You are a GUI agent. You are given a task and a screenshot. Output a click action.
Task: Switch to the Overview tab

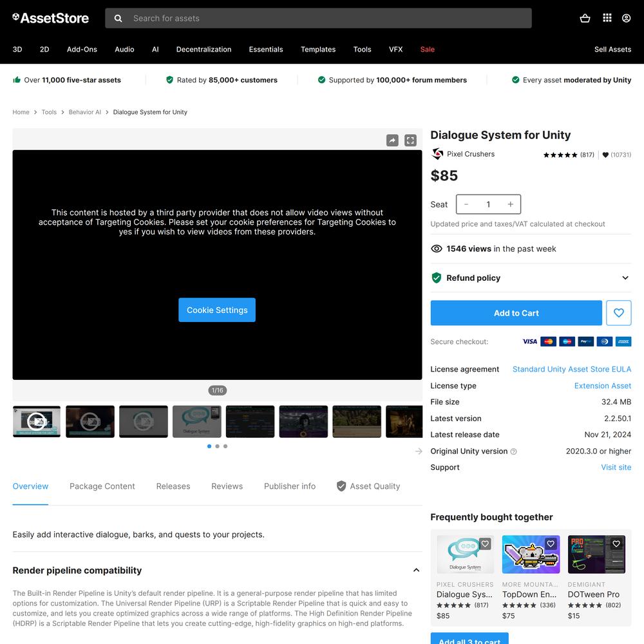[30, 486]
